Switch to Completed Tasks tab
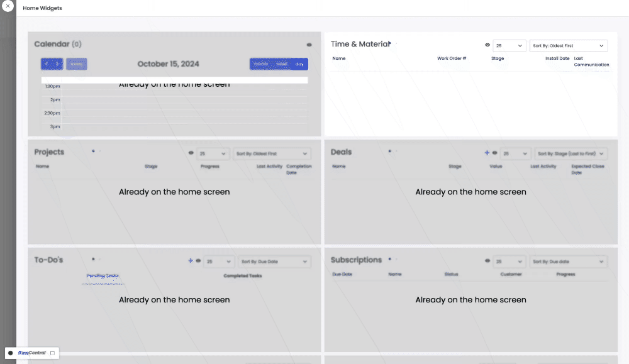The width and height of the screenshot is (629, 364). click(243, 276)
